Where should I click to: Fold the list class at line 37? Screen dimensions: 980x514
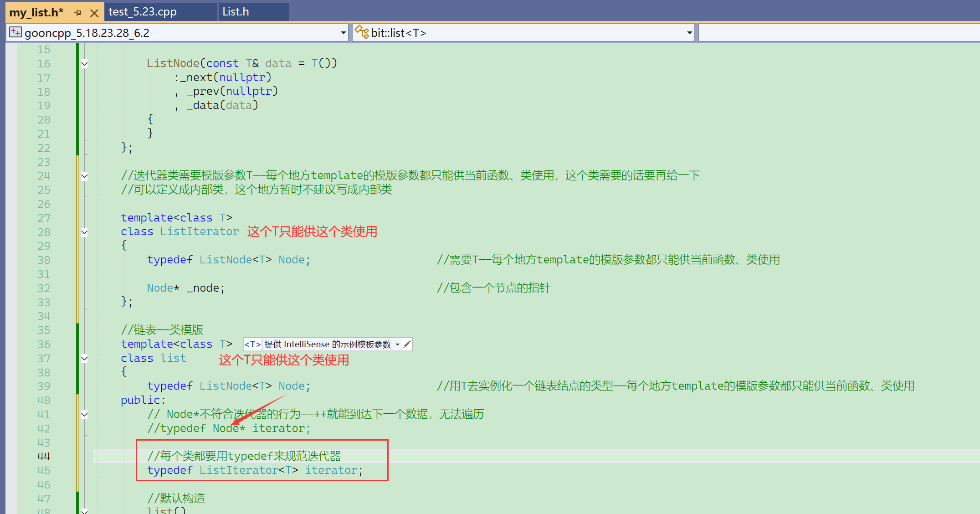84,359
